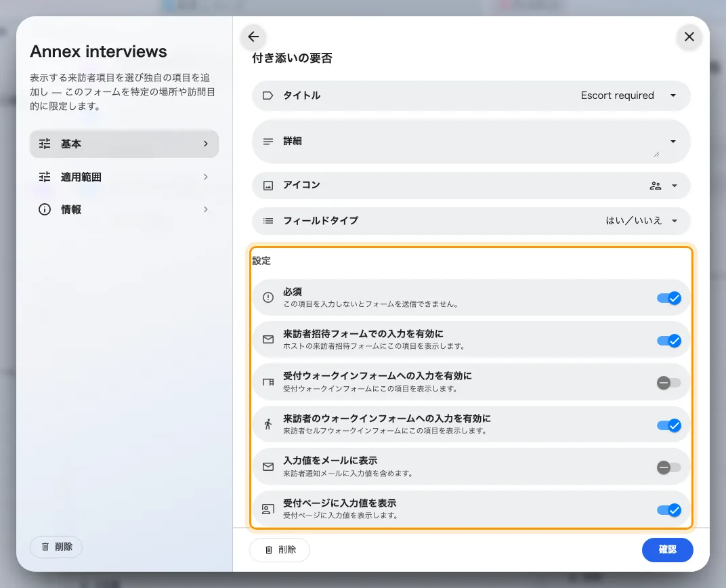Image resolution: width=726 pixels, height=588 pixels.
Task: Click 削除 button in the right panel footer
Action: point(280,549)
